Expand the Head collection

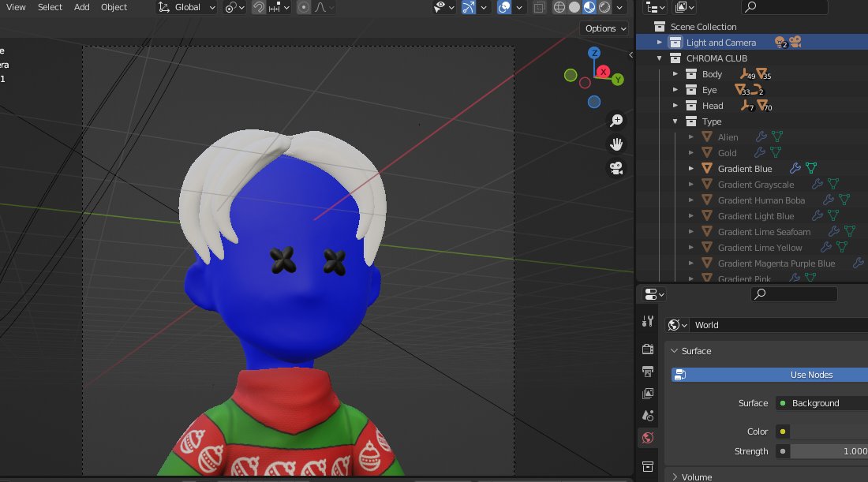pyautogui.click(x=675, y=105)
